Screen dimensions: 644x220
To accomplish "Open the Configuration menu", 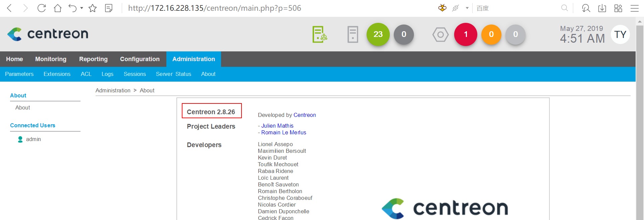I will pos(140,59).
